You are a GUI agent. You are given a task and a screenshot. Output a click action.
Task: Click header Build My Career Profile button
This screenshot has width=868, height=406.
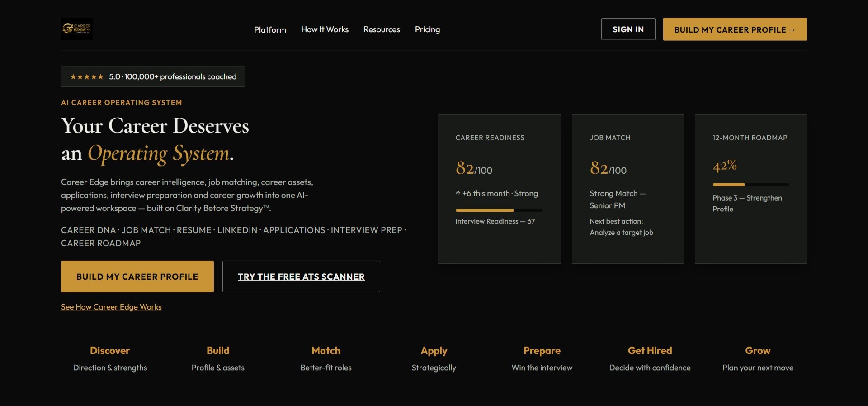coord(735,29)
